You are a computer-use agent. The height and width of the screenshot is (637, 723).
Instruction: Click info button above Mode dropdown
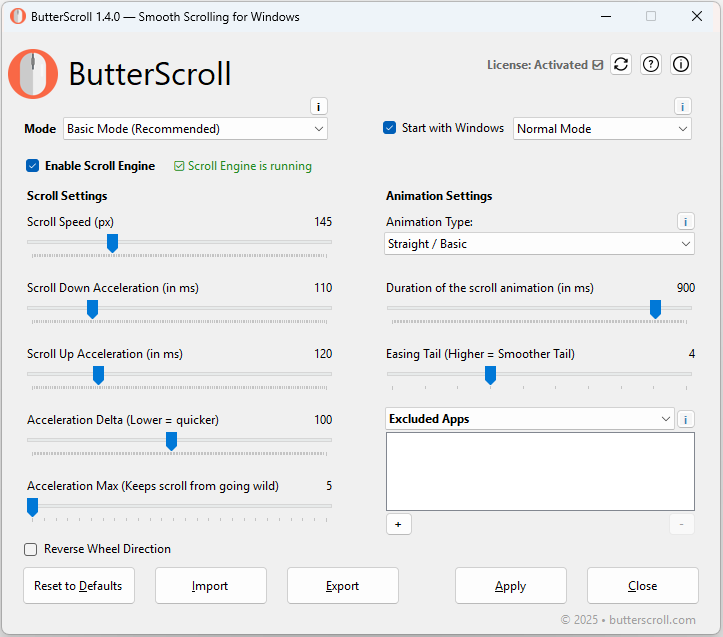(318, 107)
